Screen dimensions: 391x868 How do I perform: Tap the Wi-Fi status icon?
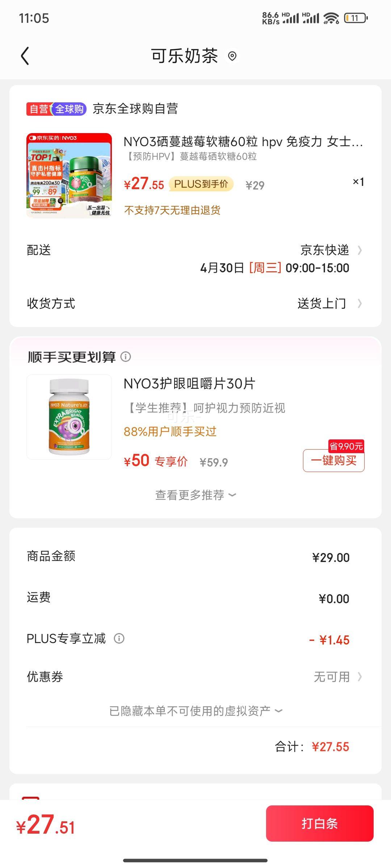click(331, 18)
